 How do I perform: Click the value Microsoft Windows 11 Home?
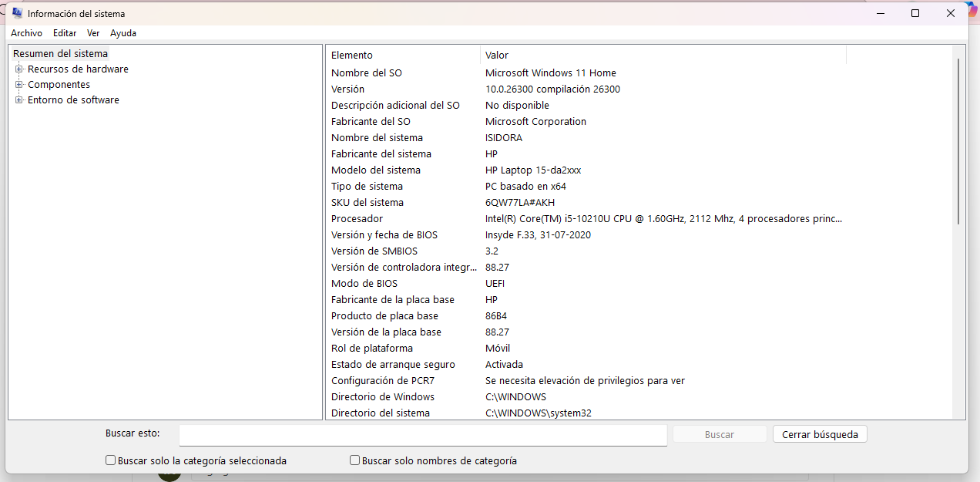click(x=551, y=73)
